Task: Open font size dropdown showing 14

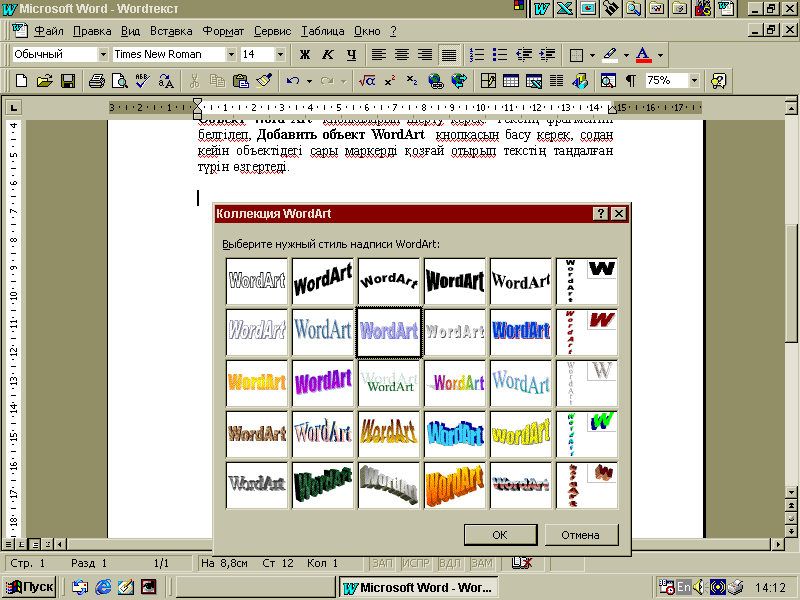Action: pyautogui.click(x=280, y=54)
